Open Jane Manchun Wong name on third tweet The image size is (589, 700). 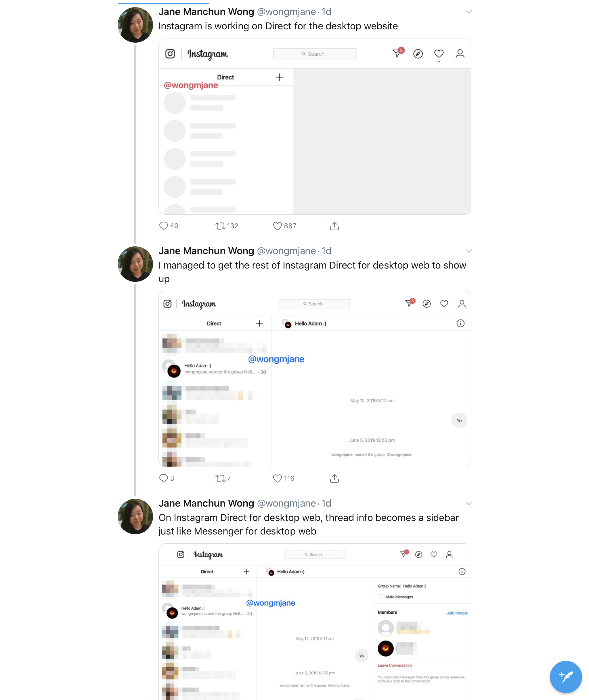coord(206,503)
